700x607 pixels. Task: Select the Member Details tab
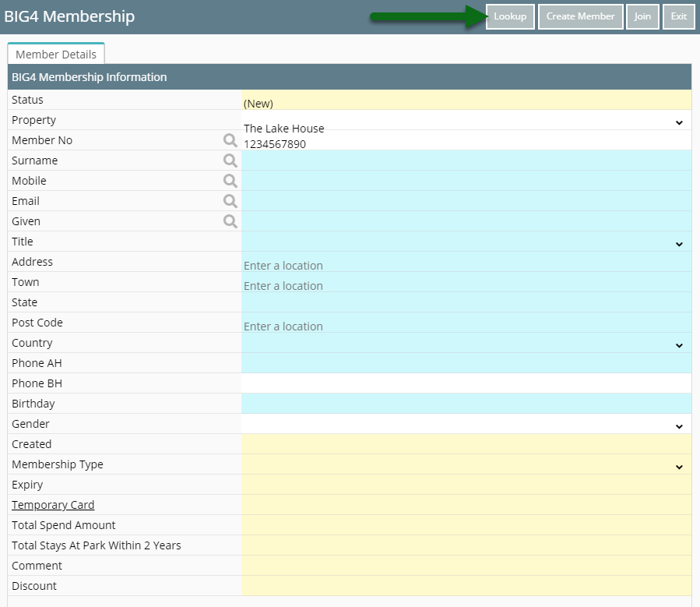point(56,54)
